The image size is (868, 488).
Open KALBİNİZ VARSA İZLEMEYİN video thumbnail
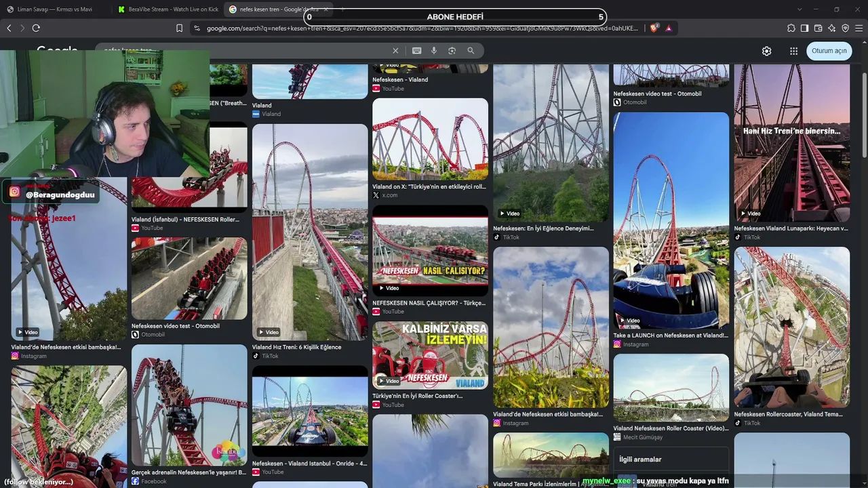(430, 355)
